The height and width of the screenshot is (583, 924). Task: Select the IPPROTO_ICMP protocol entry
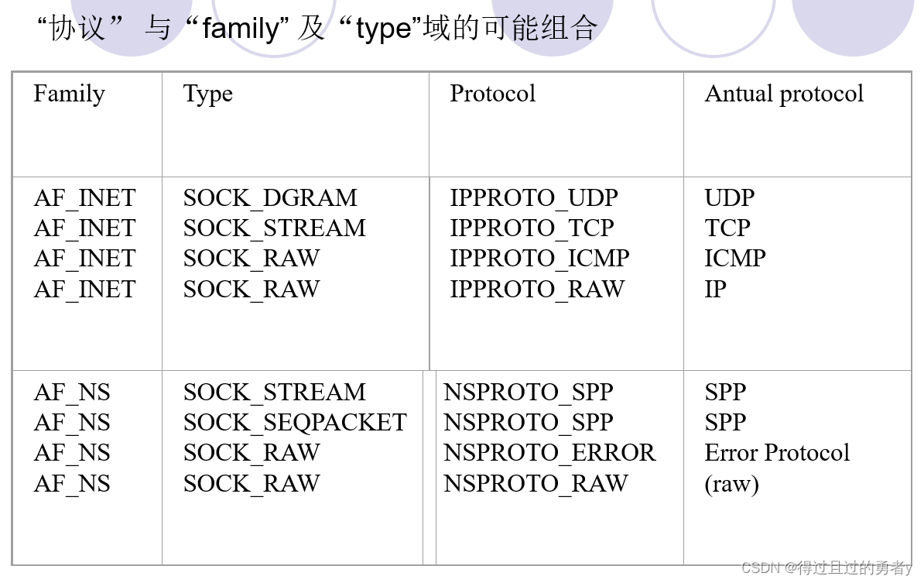tap(539, 259)
